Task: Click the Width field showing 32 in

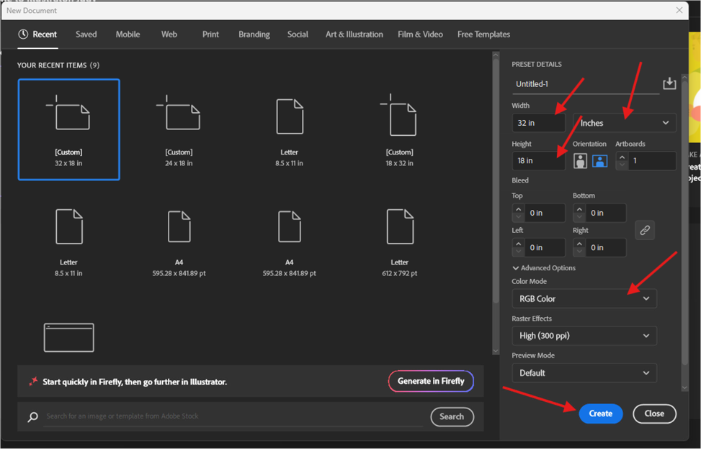Action: pos(539,123)
